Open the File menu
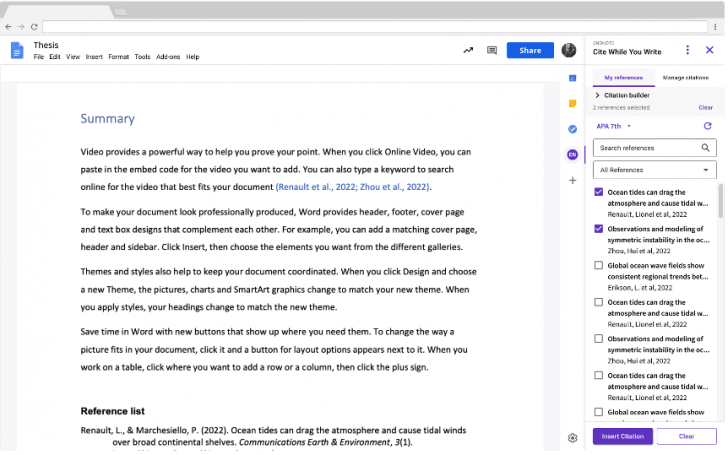The image size is (728, 455). pos(39,57)
